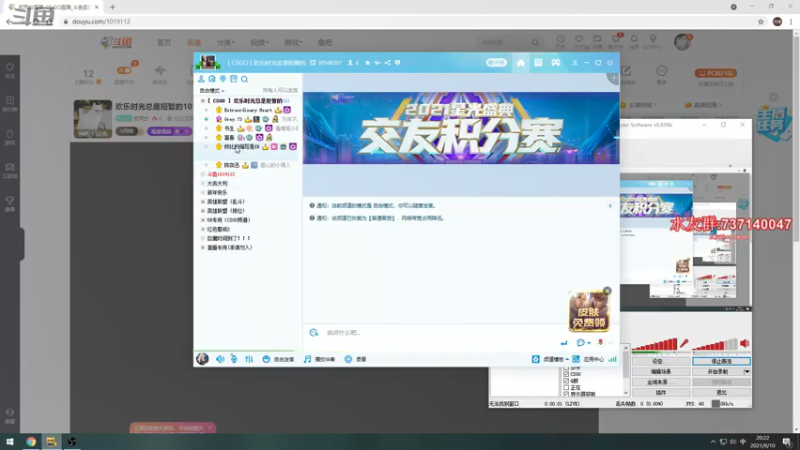Click the free speech mode button
The width and height of the screenshot is (800, 450).
pyautogui.click(x=278, y=359)
